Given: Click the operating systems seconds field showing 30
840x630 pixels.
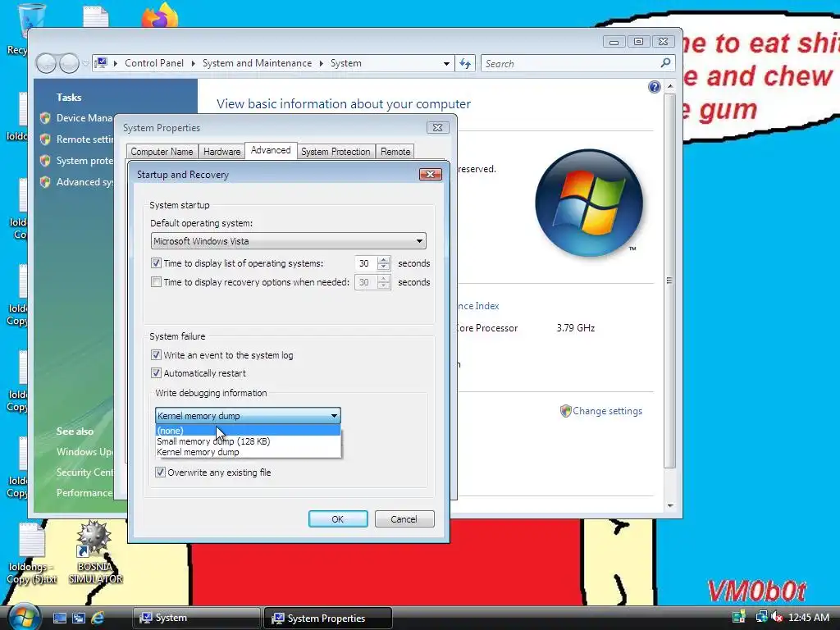Looking at the screenshot, I should 366,263.
